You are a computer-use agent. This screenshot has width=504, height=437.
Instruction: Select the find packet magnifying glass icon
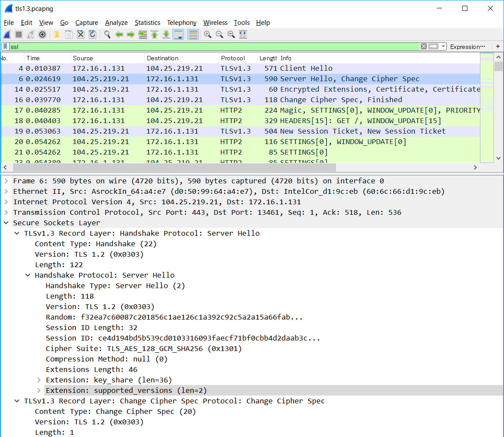coord(107,34)
